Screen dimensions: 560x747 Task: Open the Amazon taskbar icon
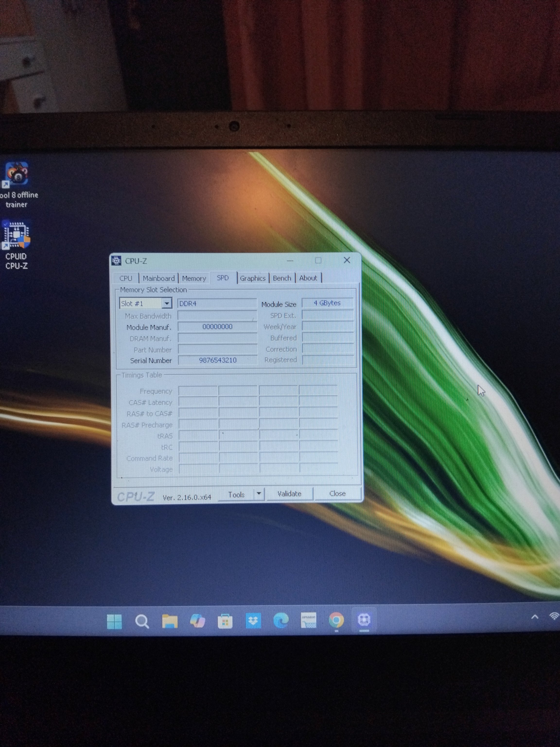point(308,620)
